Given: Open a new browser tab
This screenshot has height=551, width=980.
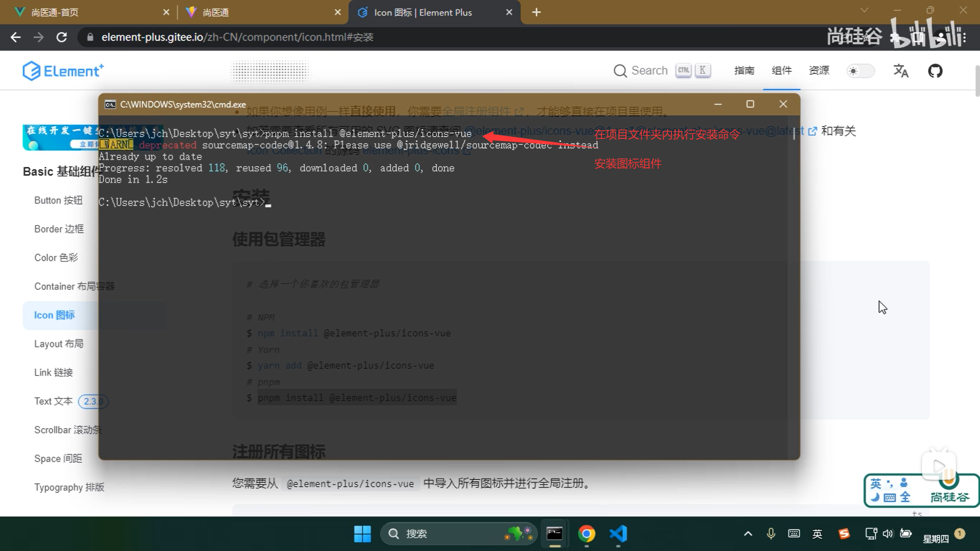Looking at the screenshot, I should [536, 12].
